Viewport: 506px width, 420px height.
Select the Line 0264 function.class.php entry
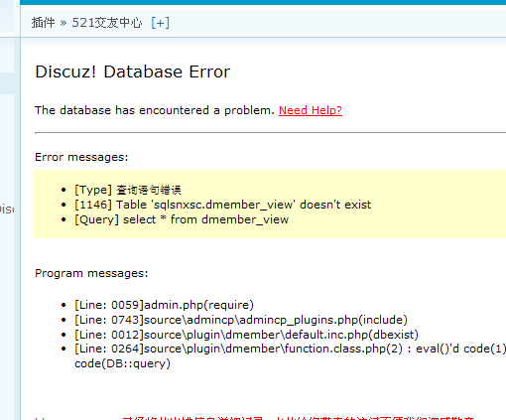[x=290, y=349]
